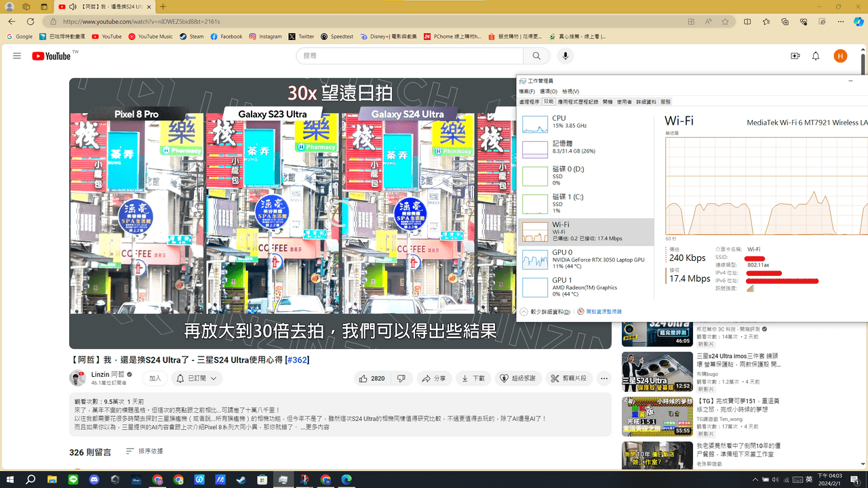Open the 三星s24 Ultra imos三件套 video thumbnail
The image size is (868, 488).
point(657,371)
